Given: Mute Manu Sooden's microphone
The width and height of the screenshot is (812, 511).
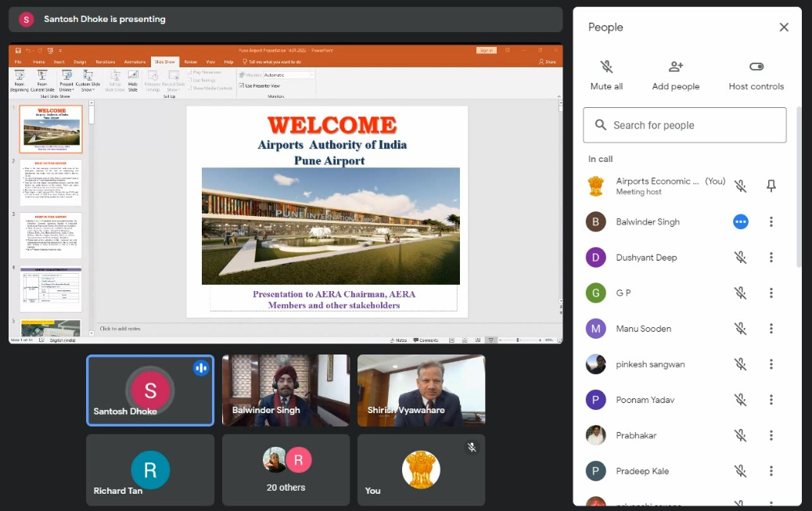Looking at the screenshot, I should pos(740,329).
